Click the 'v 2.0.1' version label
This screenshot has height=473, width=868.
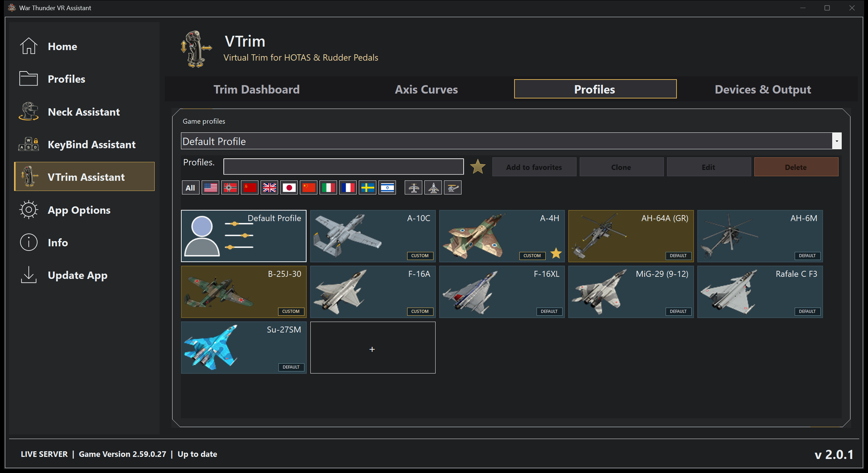[x=834, y=454]
